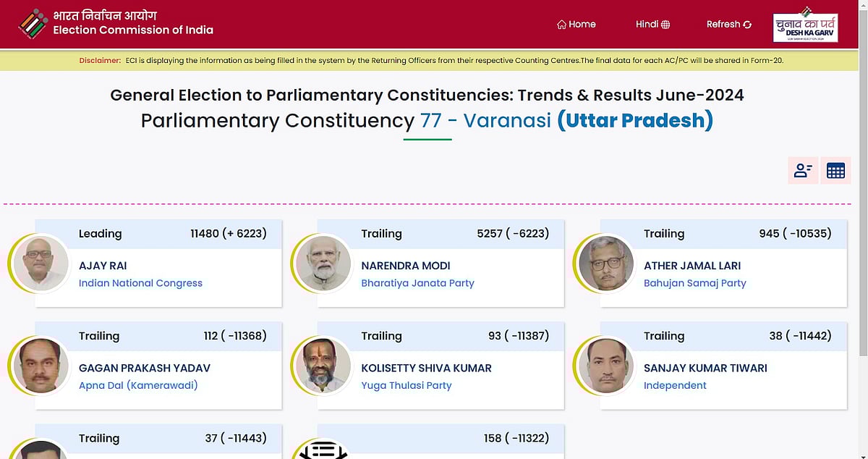The width and height of the screenshot is (868, 459).
Task: Click the Election Commission of India logo
Action: click(33, 24)
